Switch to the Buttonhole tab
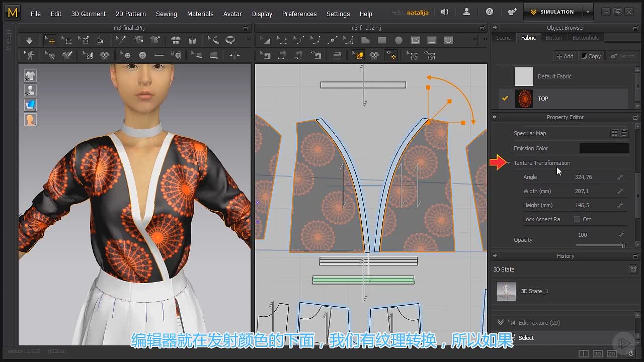This screenshot has width=644, height=362. click(x=586, y=38)
